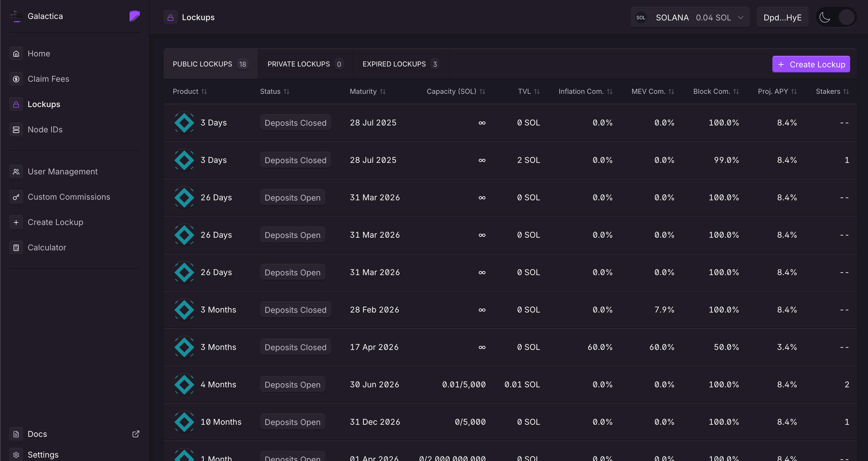Click the Home sidebar icon

click(16, 54)
